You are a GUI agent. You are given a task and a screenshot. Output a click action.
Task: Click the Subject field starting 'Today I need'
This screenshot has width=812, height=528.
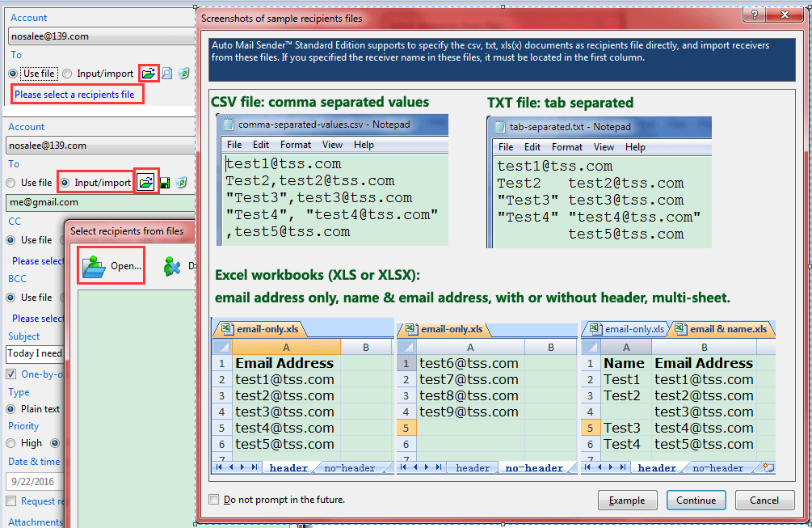[35, 353]
